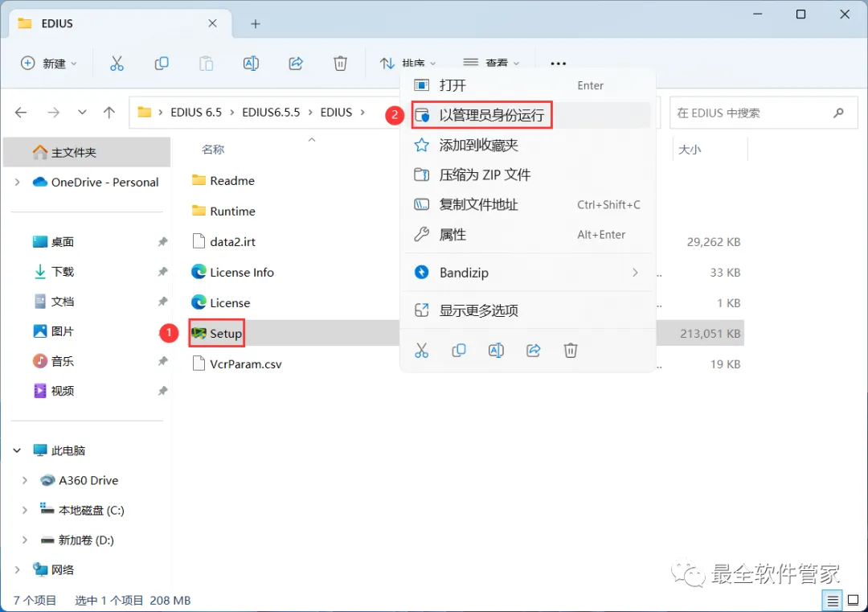The height and width of the screenshot is (612, 868).
Task: Click the Rename icon in the toolbar
Action: 251,64
